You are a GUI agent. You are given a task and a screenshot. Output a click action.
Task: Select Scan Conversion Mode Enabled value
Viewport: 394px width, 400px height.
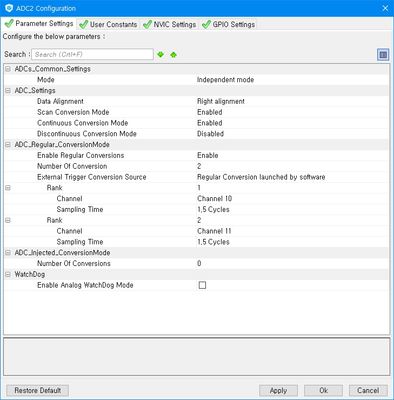pyautogui.click(x=210, y=112)
